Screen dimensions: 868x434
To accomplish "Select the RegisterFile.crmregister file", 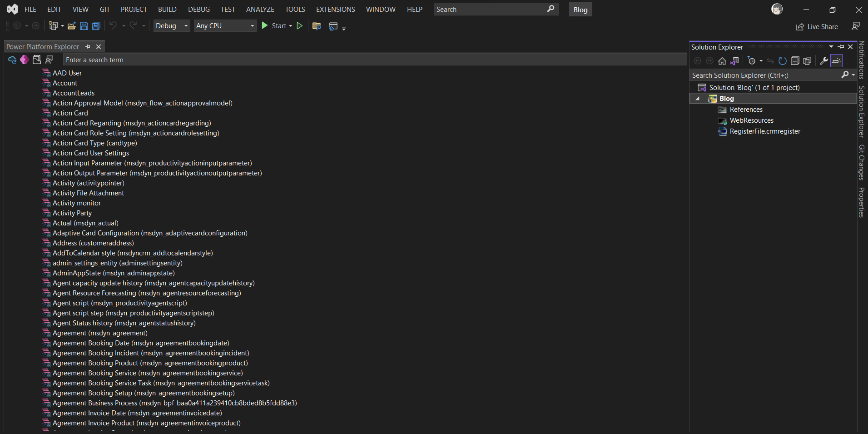I will click(765, 131).
